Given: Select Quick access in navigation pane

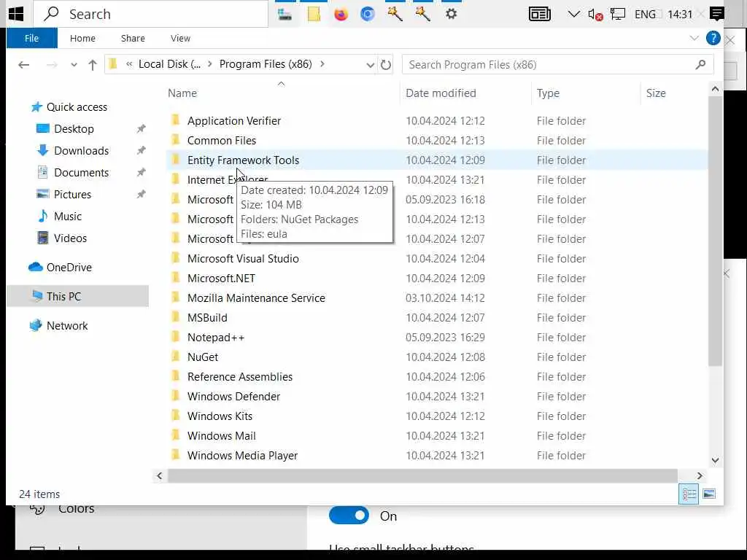Looking at the screenshot, I should (76, 107).
